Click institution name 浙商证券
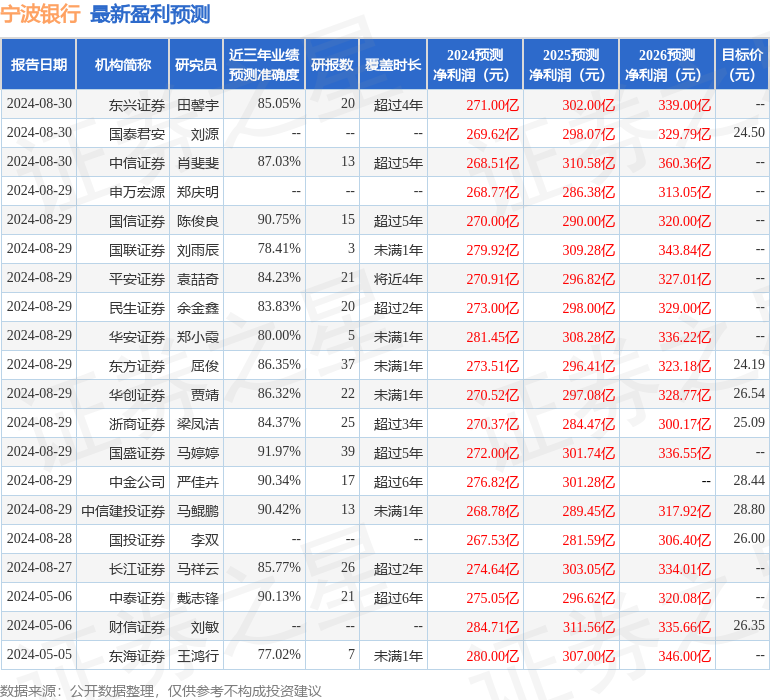The height and width of the screenshot is (700, 770). coord(137,423)
